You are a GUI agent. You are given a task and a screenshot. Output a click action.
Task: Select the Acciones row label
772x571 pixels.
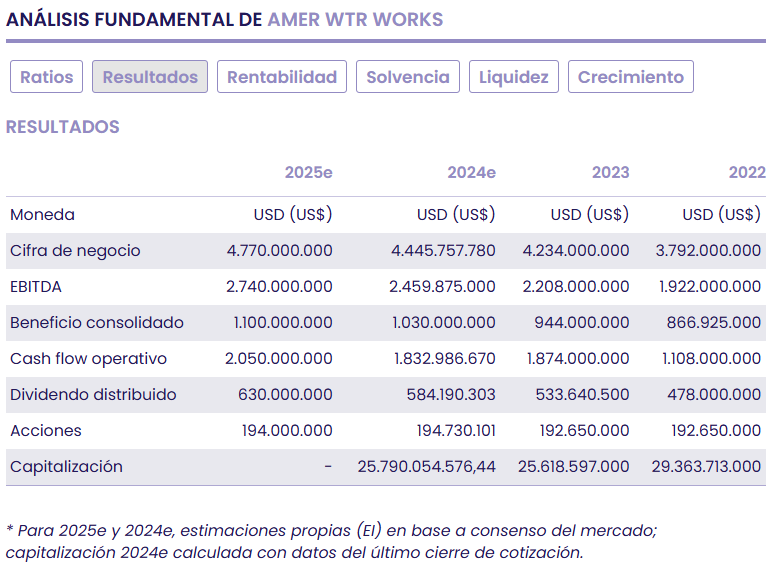tap(46, 430)
